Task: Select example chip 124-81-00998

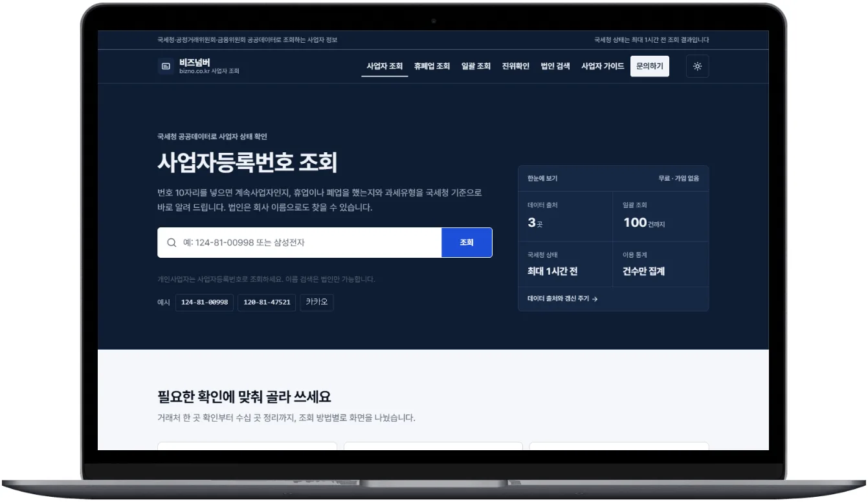Action: tap(205, 302)
